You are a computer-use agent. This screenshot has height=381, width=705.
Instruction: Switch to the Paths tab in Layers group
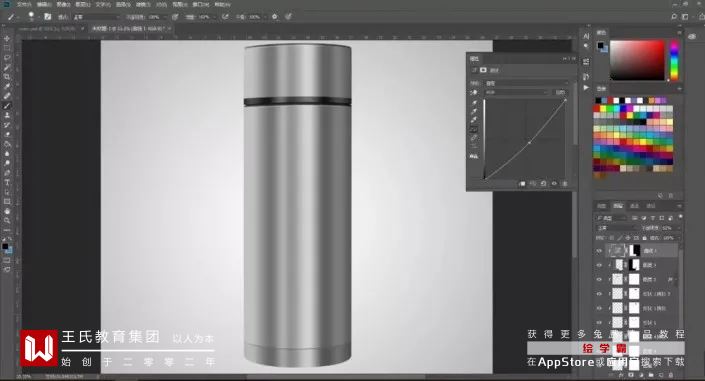(x=651, y=206)
